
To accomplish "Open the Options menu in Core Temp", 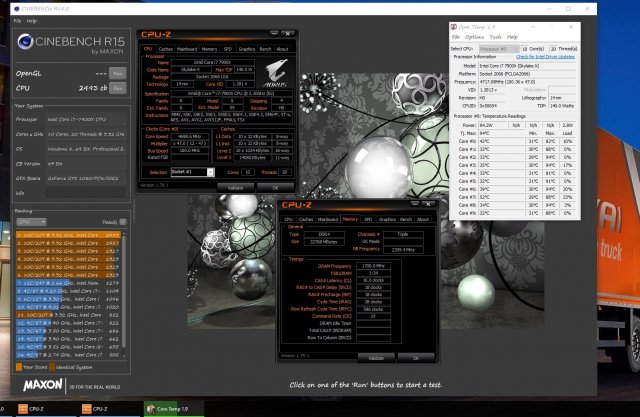I will point(474,37).
